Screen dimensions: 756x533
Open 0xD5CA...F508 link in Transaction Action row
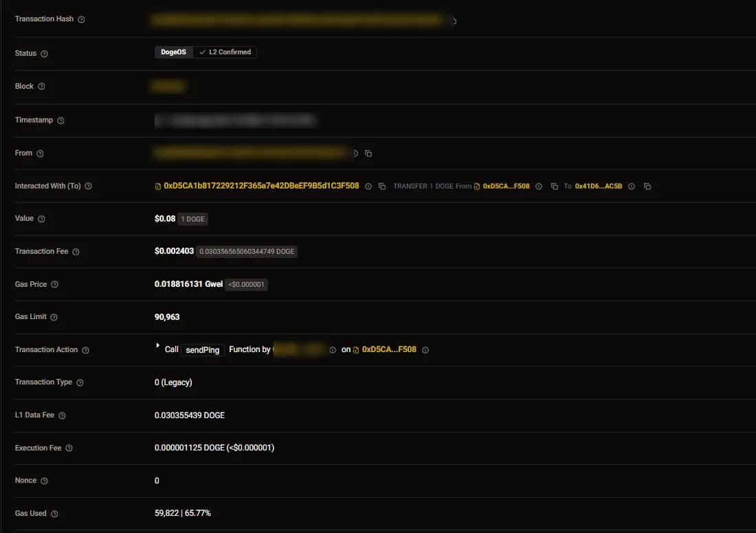(x=388, y=349)
